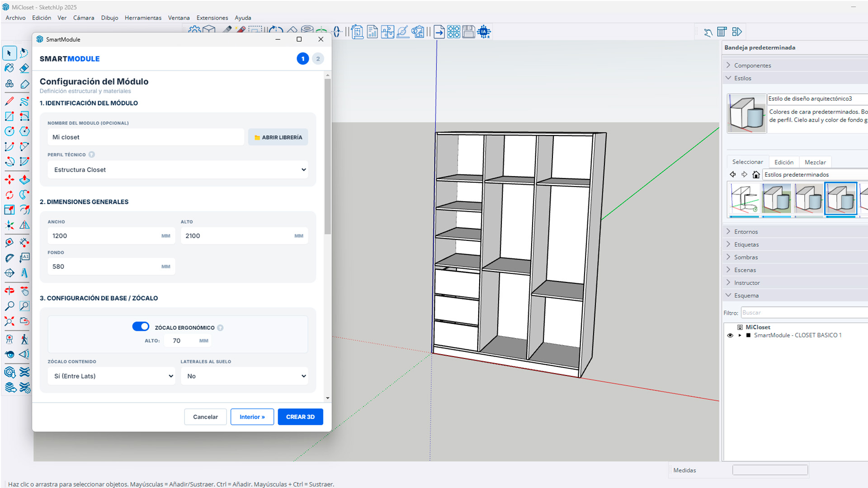The height and width of the screenshot is (488, 868).
Task: Switch to the Edición styles tab
Action: point(784,162)
